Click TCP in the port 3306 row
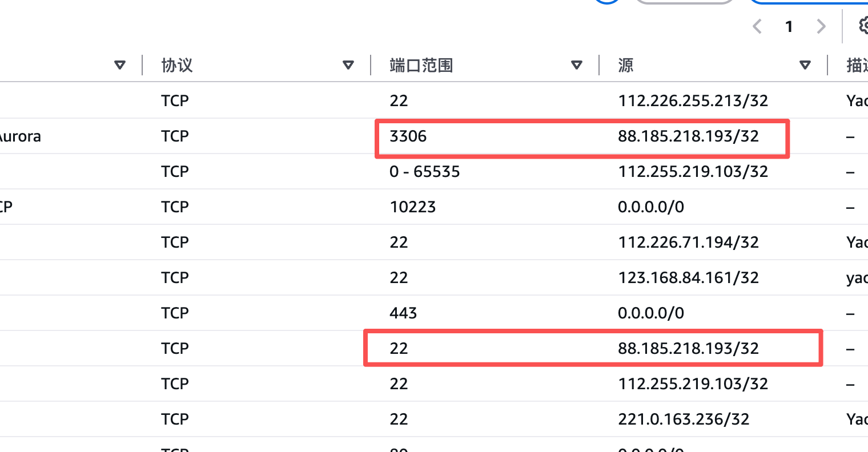The image size is (868, 452). click(175, 136)
